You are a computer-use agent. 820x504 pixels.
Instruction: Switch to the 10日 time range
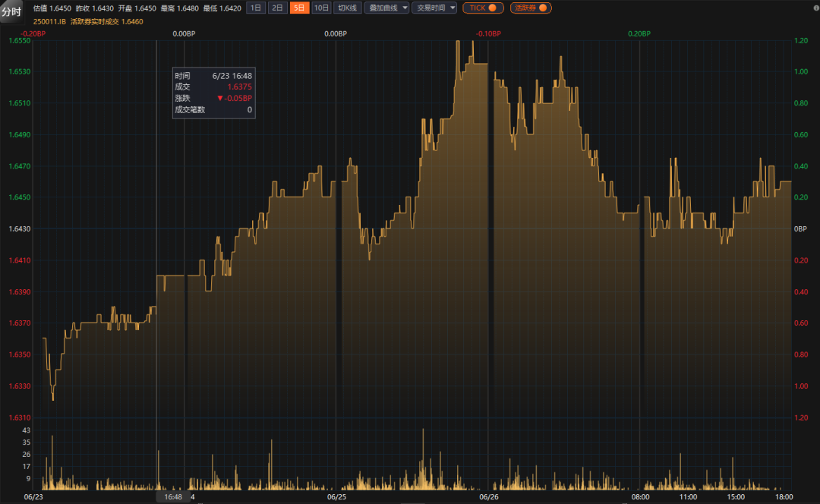pyautogui.click(x=322, y=8)
